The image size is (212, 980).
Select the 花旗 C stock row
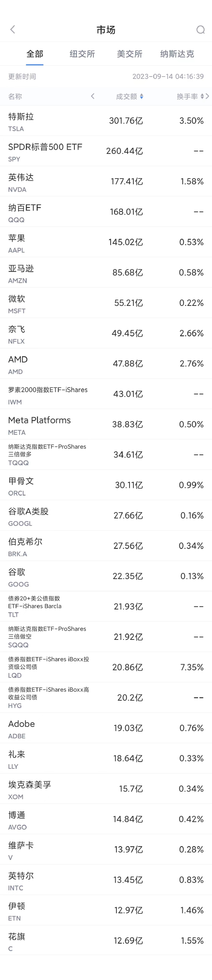tap(106, 940)
